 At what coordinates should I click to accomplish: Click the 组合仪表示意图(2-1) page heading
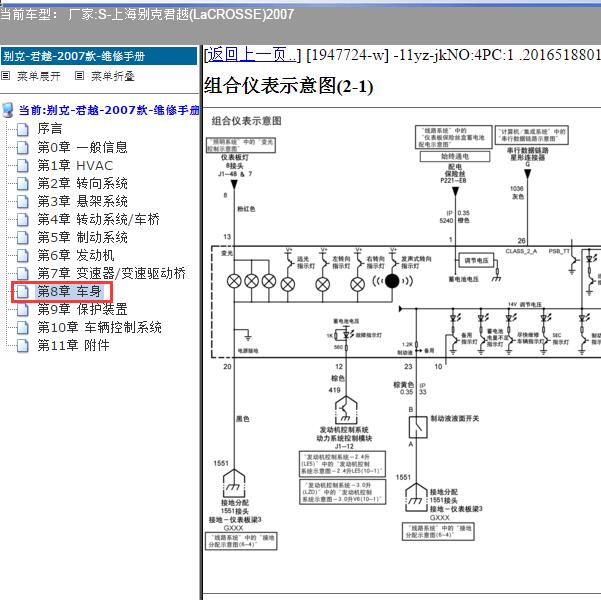(288, 85)
